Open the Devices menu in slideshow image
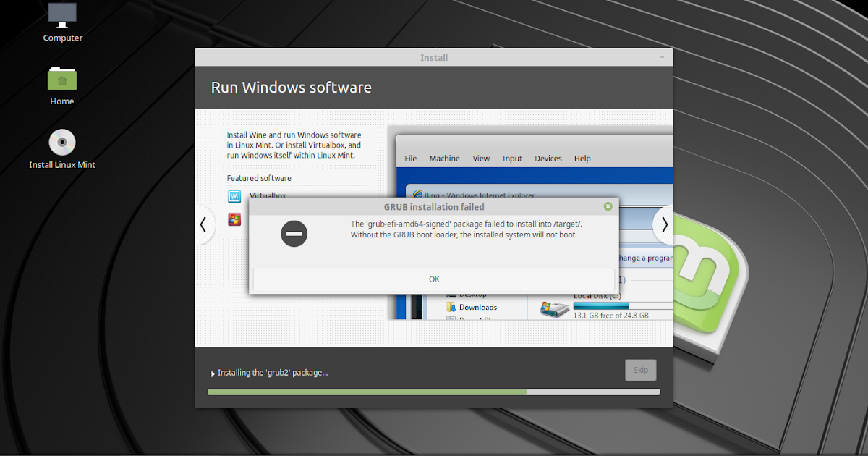This screenshot has height=456, width=868. (x=548, y=159)
